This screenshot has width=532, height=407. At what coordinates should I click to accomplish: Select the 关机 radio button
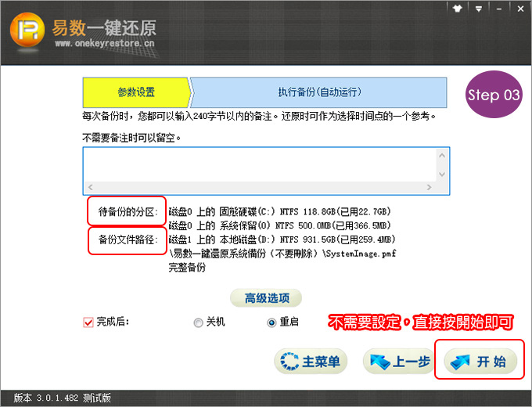[198, 322]
